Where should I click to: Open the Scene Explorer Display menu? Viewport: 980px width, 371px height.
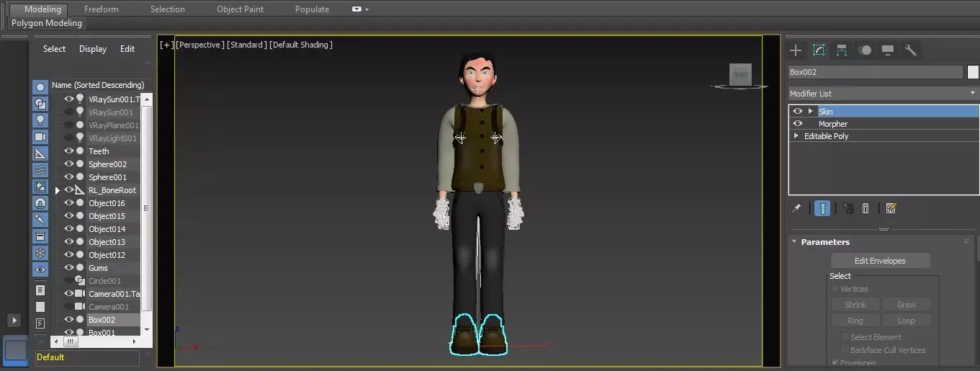pos(93,49)
